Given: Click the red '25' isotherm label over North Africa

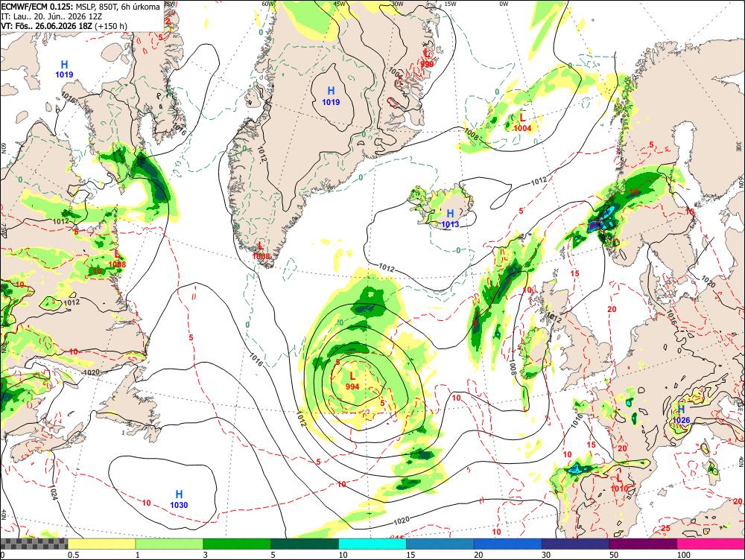Looking at the screenshot, I should click(665, 528).
